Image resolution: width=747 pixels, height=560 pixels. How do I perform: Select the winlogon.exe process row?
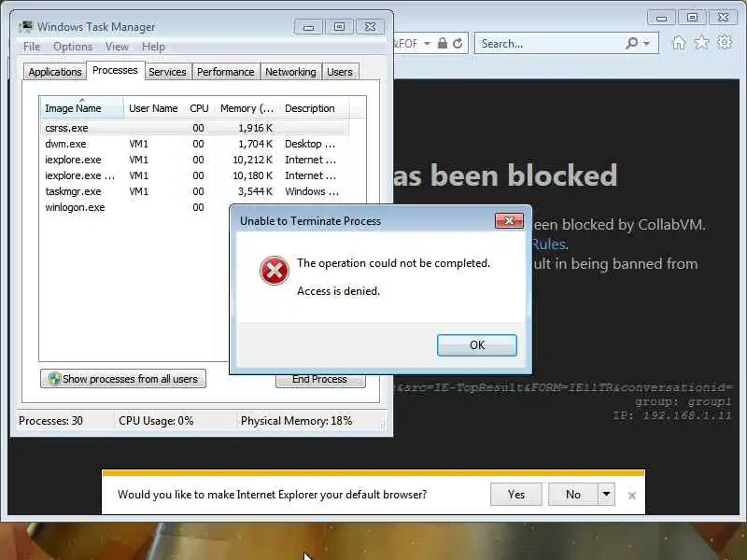coord(135,207)
